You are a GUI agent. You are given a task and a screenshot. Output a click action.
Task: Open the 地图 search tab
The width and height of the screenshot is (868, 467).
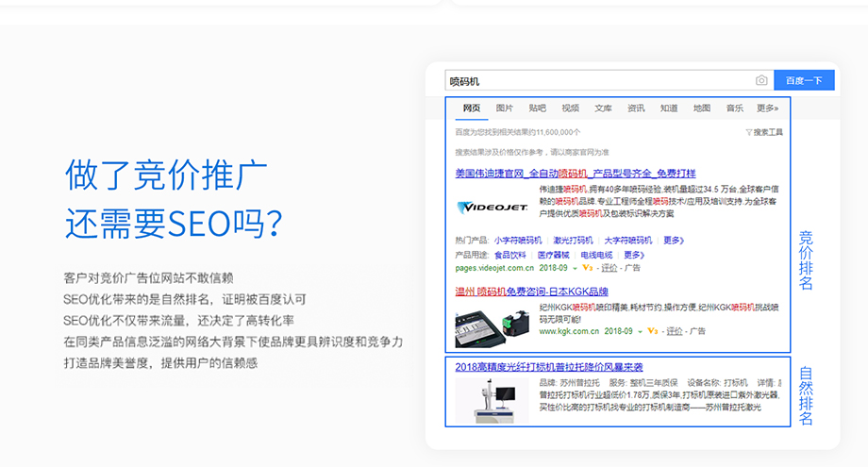pos(701,108)
